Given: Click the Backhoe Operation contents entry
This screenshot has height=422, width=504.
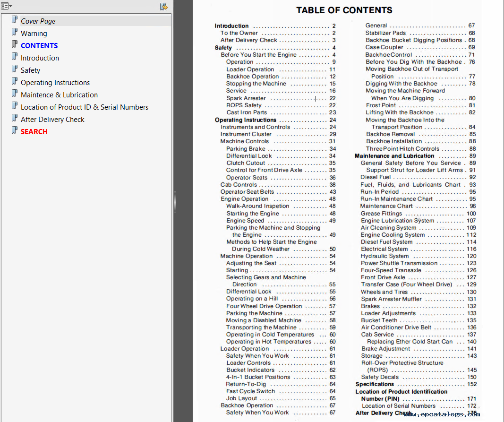Looking at the screenshot, I should 247,405.
